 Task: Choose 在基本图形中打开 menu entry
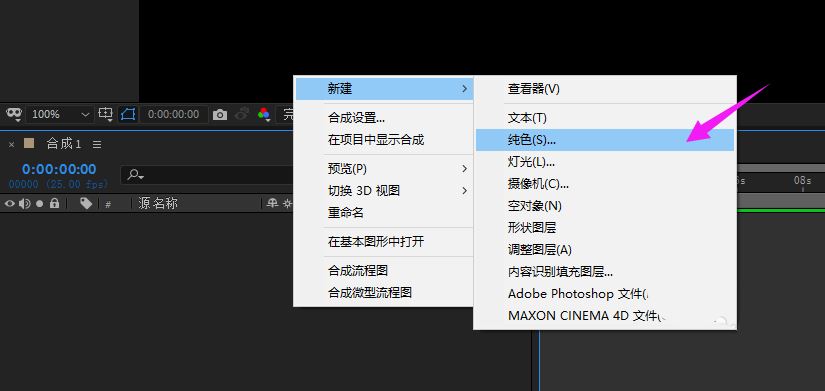tap(384, 242)
